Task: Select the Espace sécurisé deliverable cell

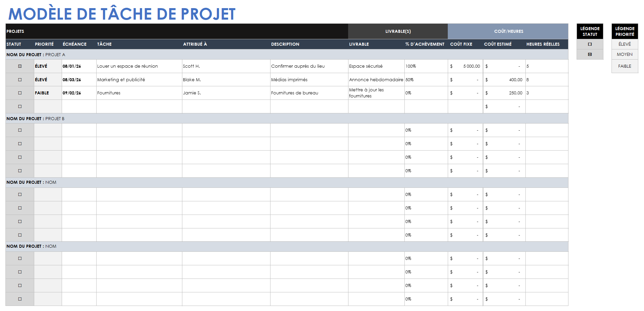Action: (x=376, y=66)
